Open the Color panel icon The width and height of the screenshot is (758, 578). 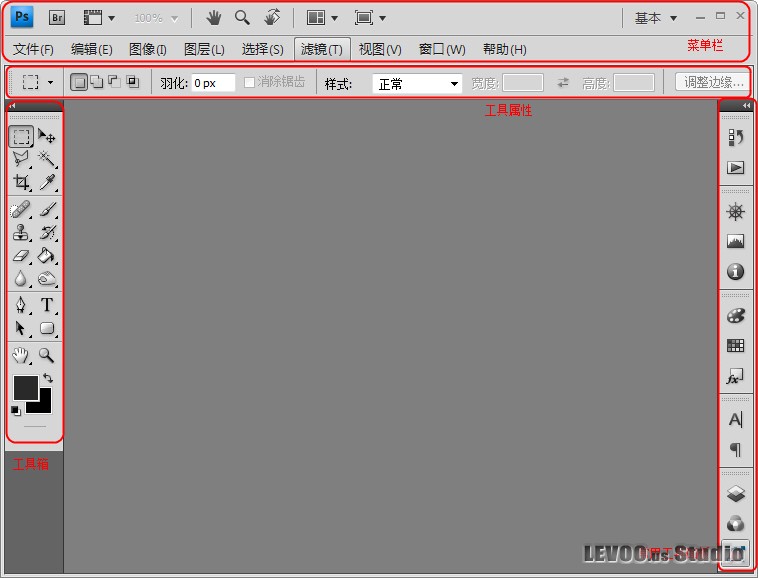[735, 316]
